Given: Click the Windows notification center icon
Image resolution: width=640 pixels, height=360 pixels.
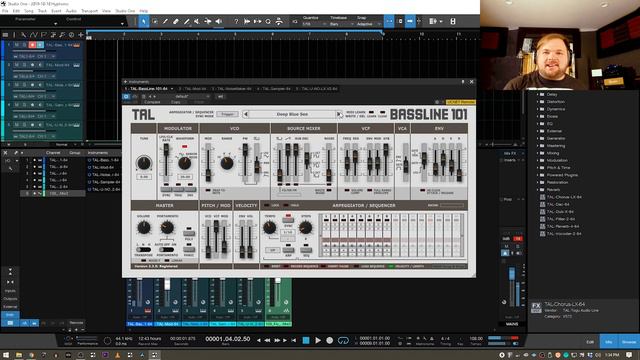Looking at the screenshot, I should click(629, 355).
